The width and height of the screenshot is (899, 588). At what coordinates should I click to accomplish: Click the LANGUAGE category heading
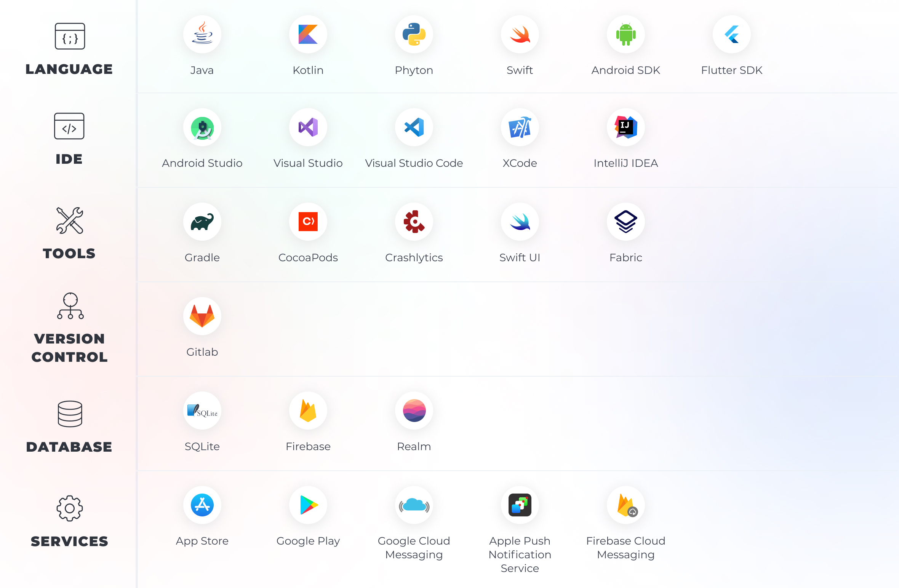click(x=69, y=69)
